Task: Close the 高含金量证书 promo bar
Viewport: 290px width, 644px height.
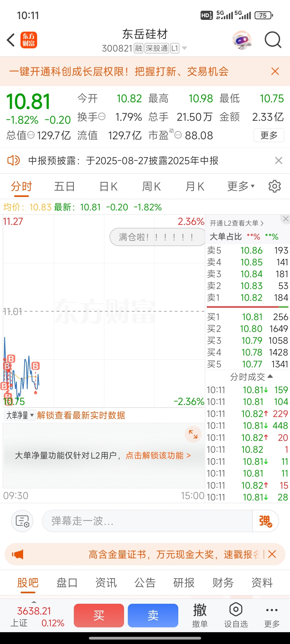Action: 272,554
